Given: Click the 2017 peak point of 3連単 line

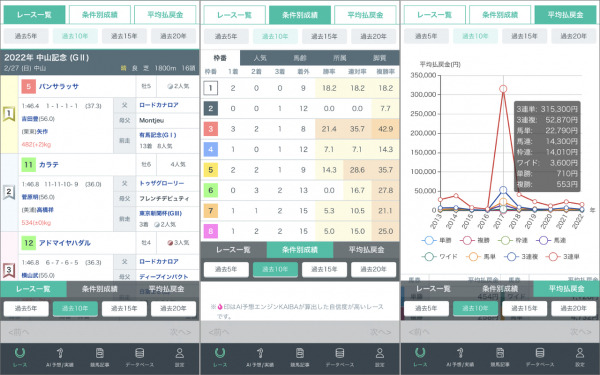Looking at the screenshot, I should click(x=503, y=89).
